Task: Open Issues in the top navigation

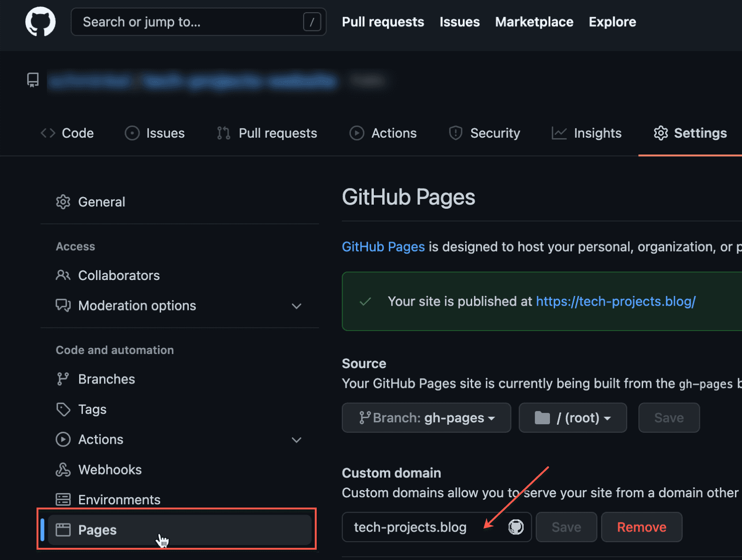Action: 460,22
